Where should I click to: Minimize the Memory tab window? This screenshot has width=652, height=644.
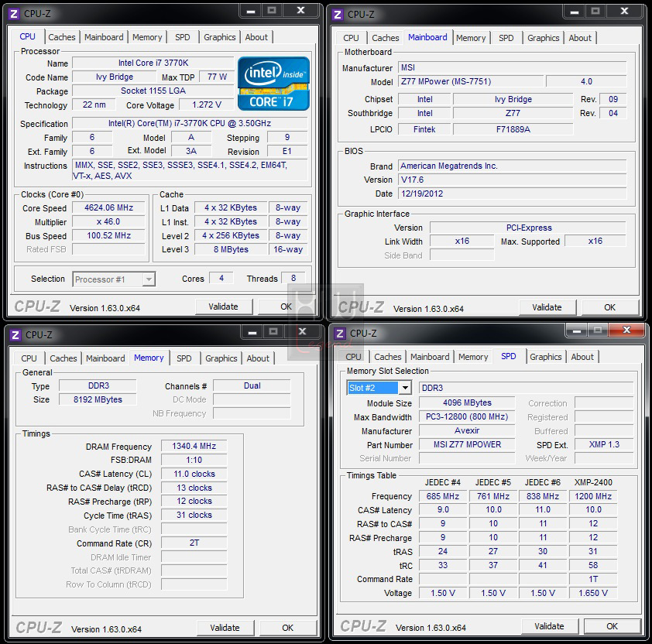coord(252,332)
